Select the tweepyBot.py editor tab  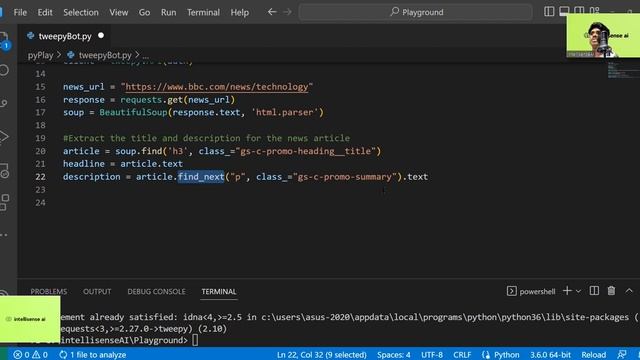[x=65, y=36]
